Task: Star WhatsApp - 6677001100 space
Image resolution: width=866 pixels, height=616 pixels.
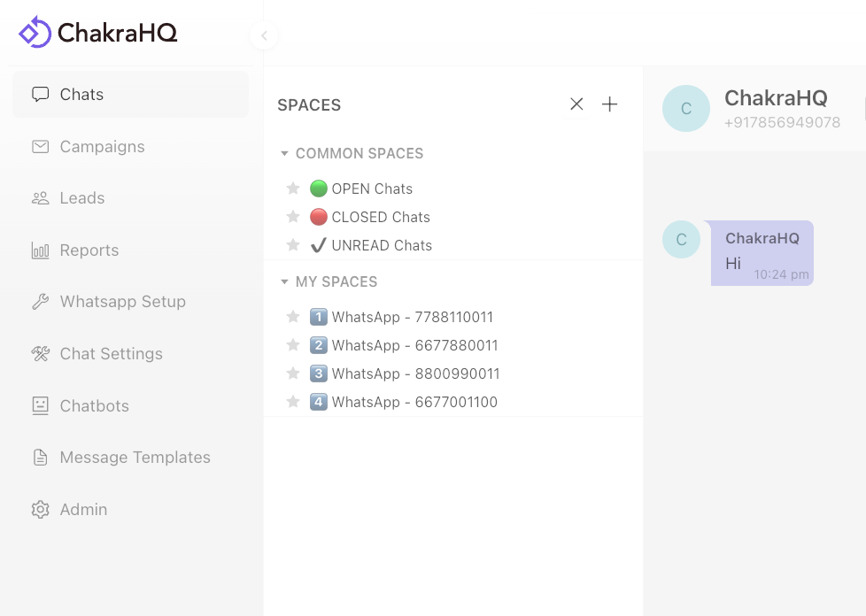Action: coord(293,401)
